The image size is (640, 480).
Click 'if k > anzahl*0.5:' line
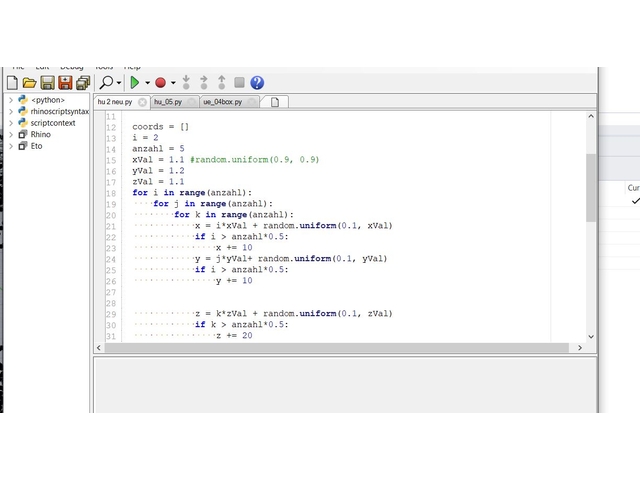[241, 324]
